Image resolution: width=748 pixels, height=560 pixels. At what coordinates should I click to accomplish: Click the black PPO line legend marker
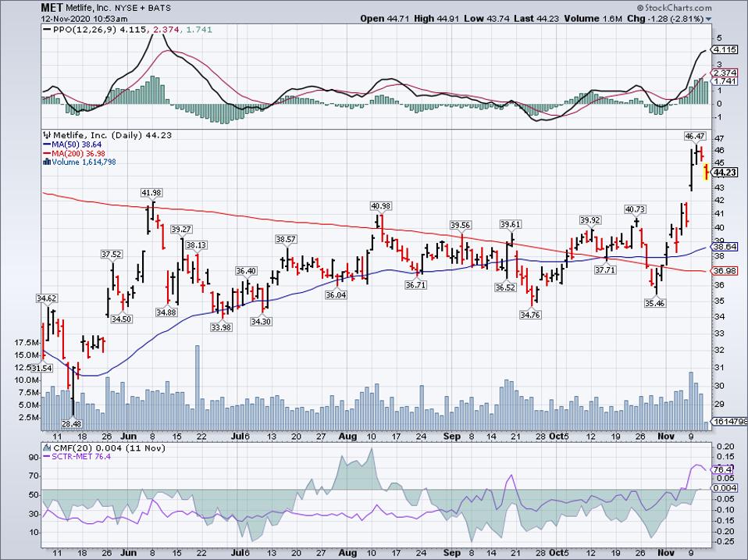[47, 30]
